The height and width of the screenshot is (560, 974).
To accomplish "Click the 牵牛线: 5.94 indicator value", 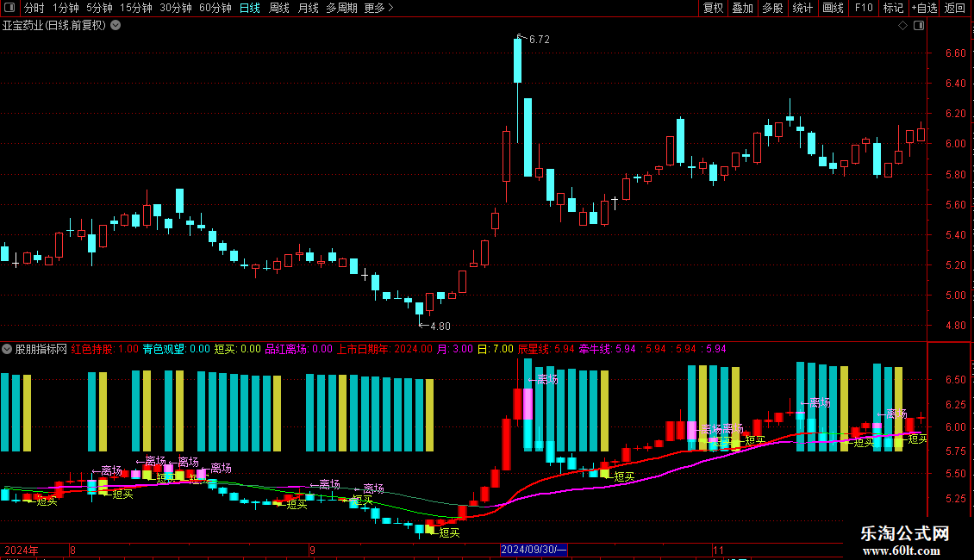I will [x=608, y=349].
